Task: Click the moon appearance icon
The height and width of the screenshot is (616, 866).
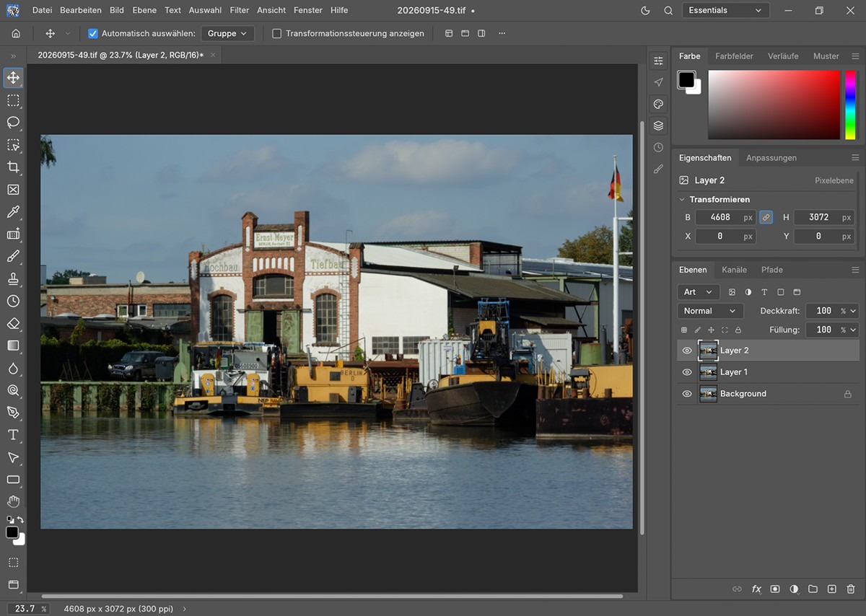Action: click(645, 10)
